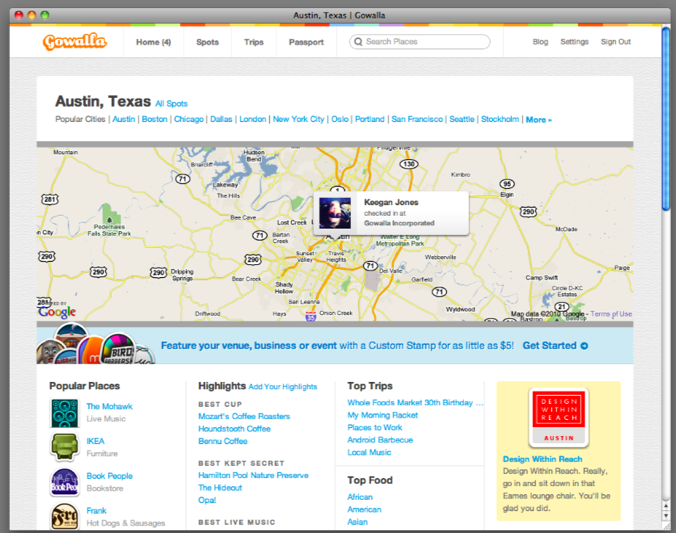Select San Francisco city link

(417, 119)
